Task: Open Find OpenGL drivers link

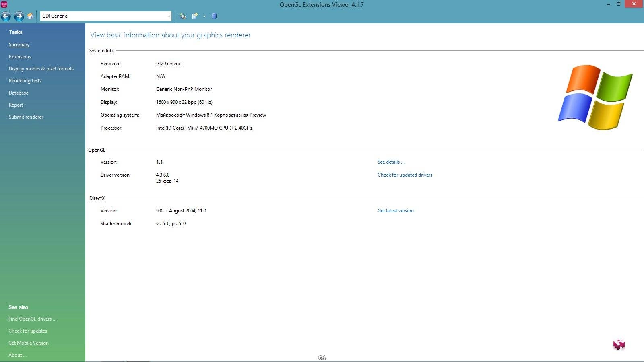Action: 32,319
